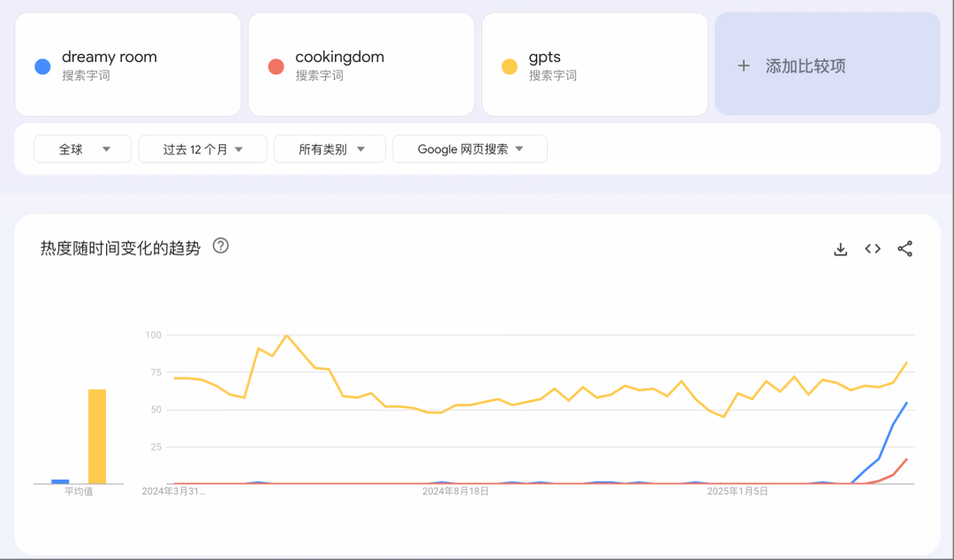Click the 2024年8月18日 axis date label

coord(456,491)
